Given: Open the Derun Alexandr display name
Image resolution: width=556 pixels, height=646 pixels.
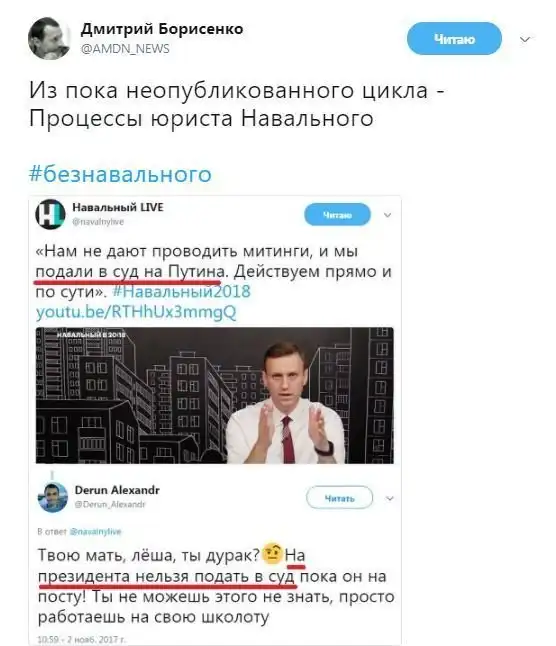Looking at the screenshot, I should pos(117,490).
